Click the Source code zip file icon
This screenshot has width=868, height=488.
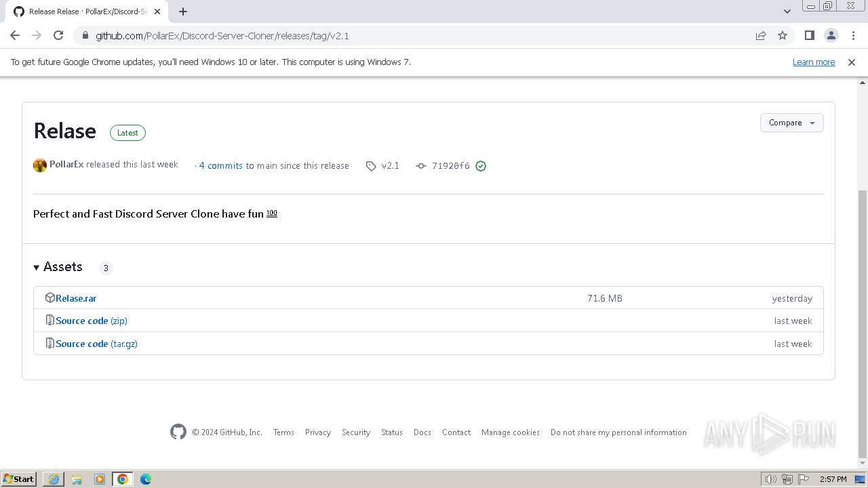coord(50,320)
